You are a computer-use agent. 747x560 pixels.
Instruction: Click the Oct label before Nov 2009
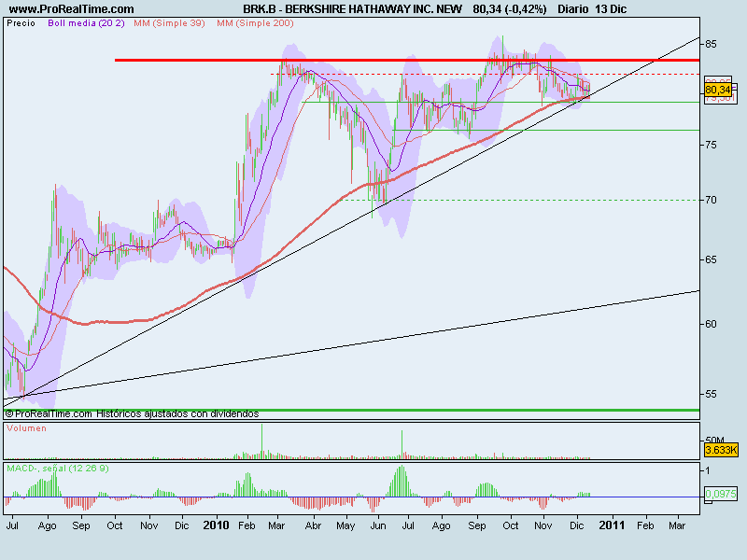(114, 525)
